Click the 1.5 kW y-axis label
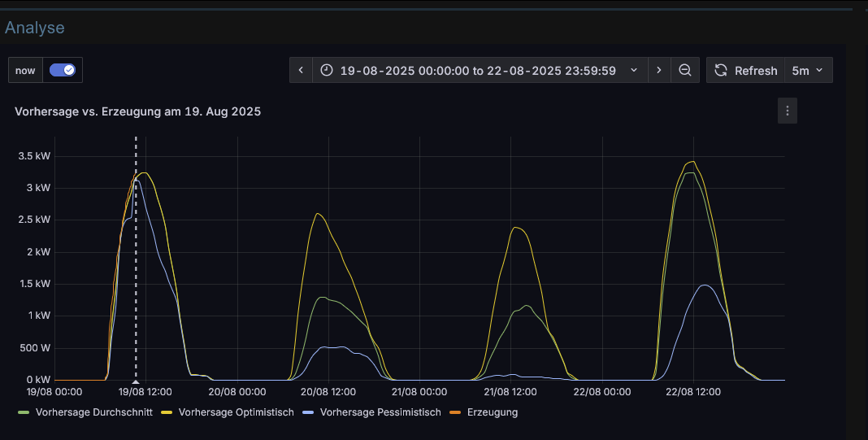Viewport: 868px width, 440px height. 34,284
